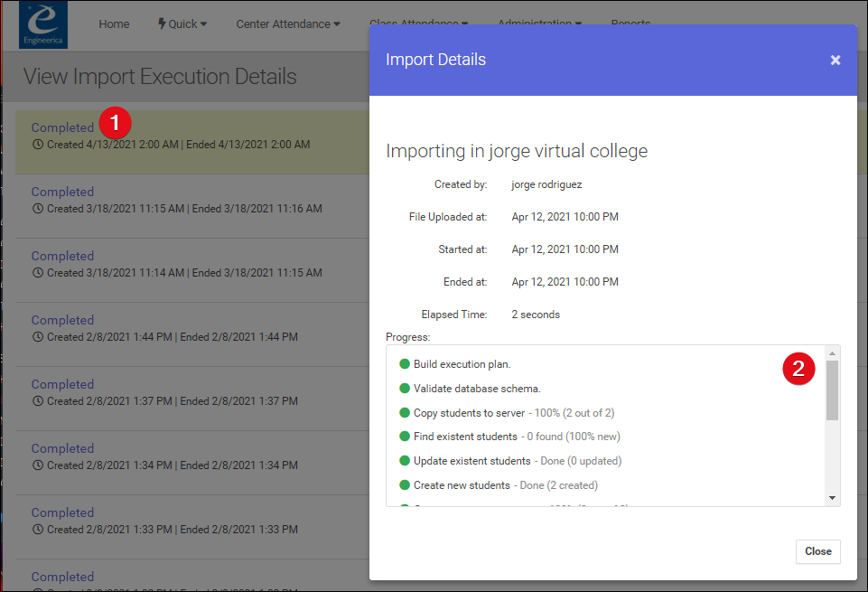Image resolution: width=868 pixels, height=592 pixels.
Task: Click the clock icon on the 4/13/2021 import
Action: click(38, 145)
